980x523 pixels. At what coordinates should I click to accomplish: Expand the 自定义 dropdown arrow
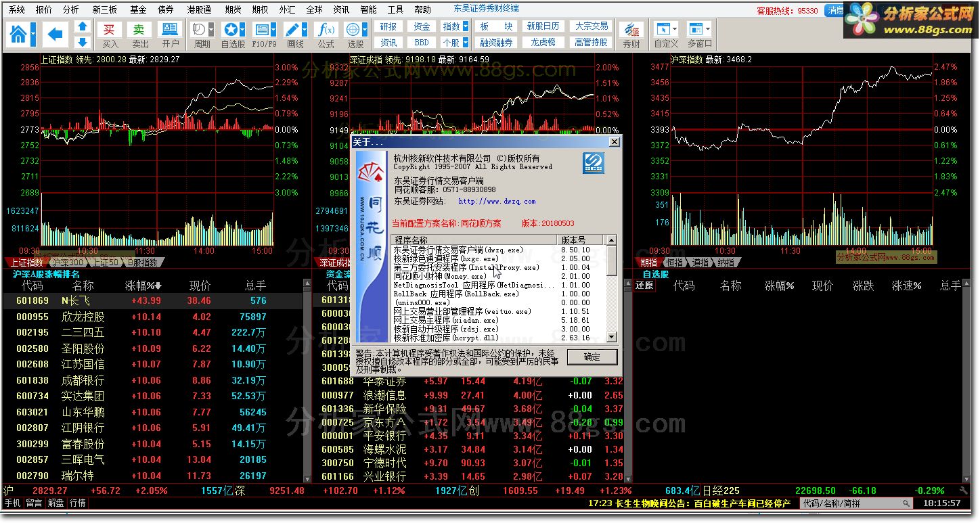tap(675, 30)
